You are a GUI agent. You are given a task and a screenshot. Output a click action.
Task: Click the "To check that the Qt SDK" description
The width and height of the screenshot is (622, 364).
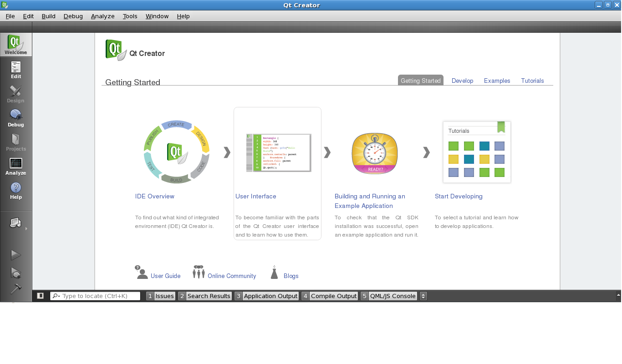pos(377,226)
